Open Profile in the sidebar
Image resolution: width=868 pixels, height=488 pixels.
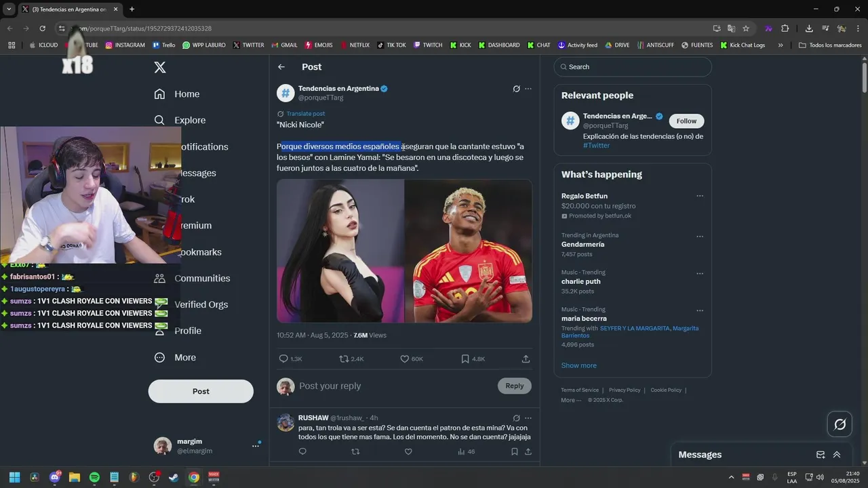178,331
